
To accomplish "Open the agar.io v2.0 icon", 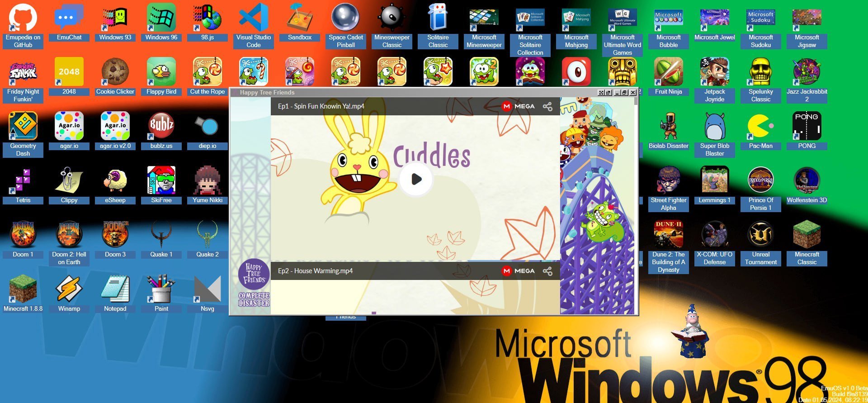I will [x=115, y=130].
